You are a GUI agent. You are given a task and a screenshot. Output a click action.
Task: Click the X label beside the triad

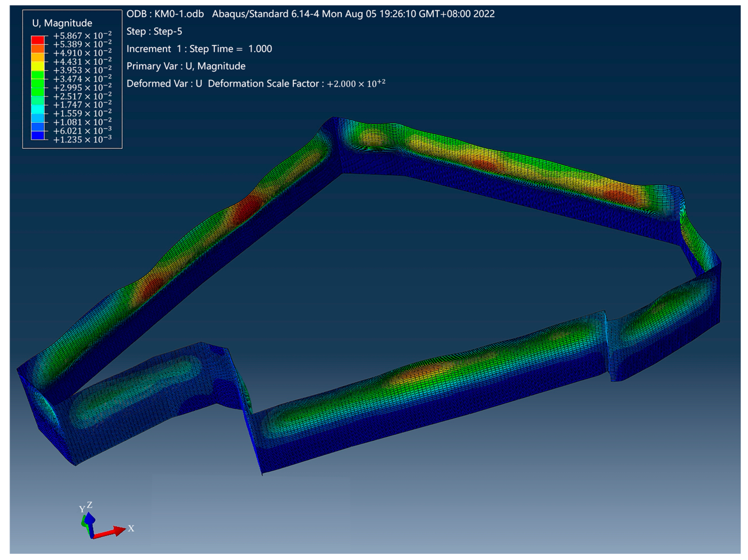131,528
